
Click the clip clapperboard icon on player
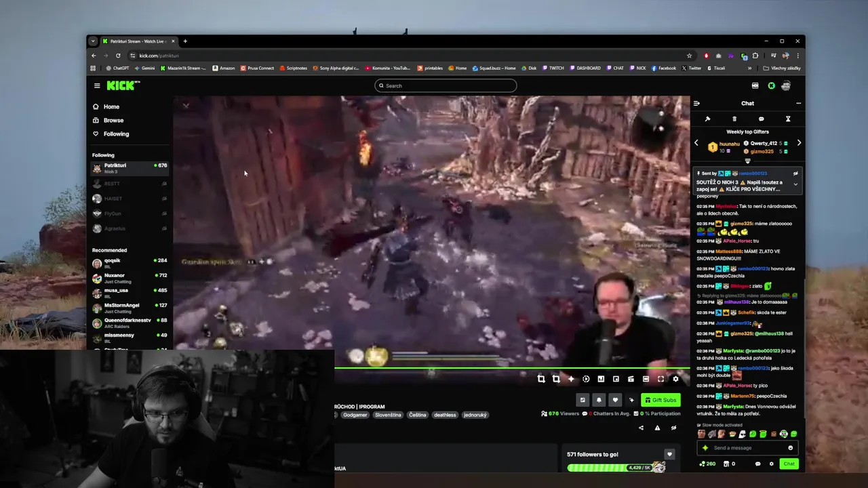click(x=631, y=379)
